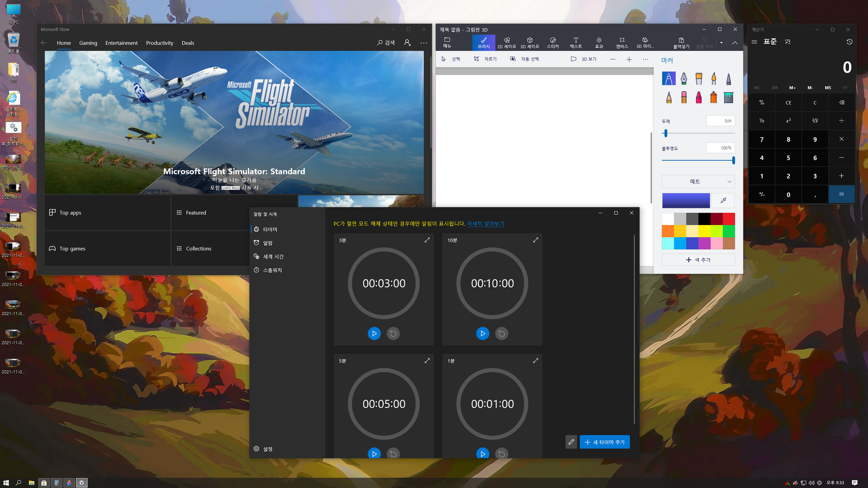Start the 3분 timer

374,334
